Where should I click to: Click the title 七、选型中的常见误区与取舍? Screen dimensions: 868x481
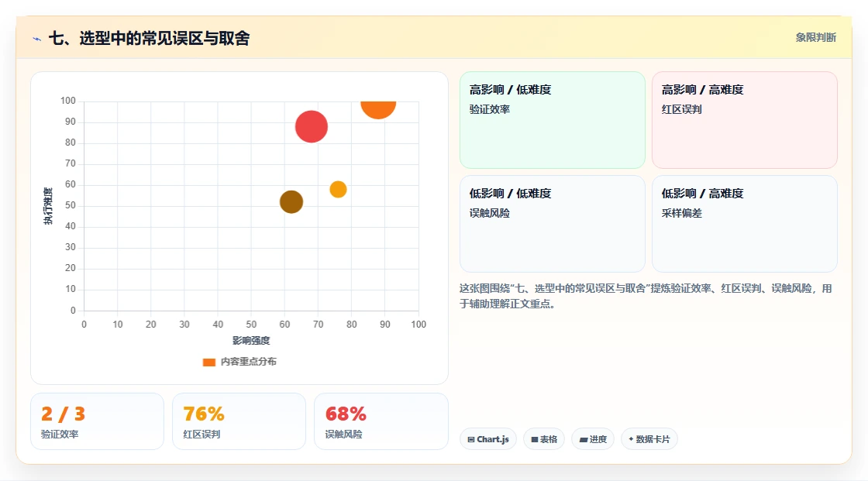point(150,38)
